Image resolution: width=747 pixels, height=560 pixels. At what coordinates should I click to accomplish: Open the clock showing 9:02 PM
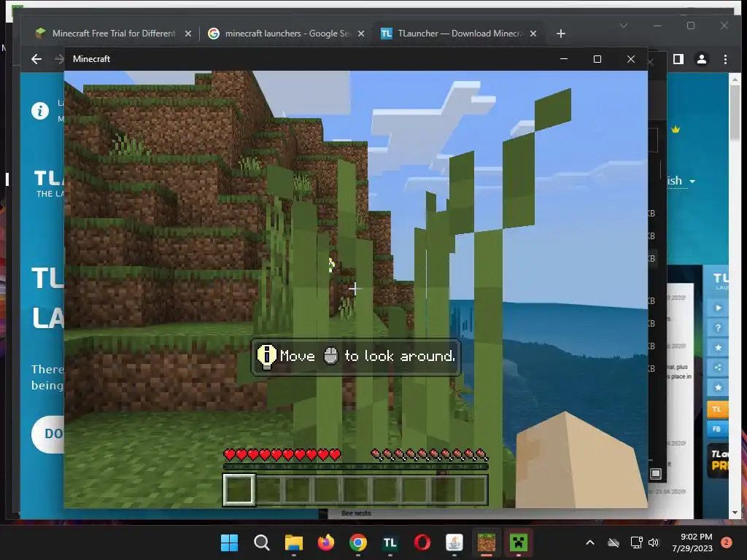point(692,542)
